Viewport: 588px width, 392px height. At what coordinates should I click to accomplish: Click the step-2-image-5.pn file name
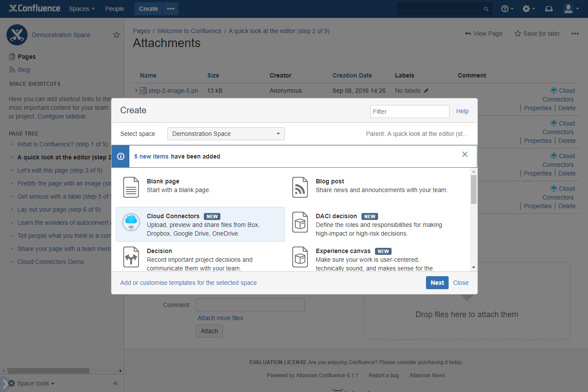[x=173, y=91]
